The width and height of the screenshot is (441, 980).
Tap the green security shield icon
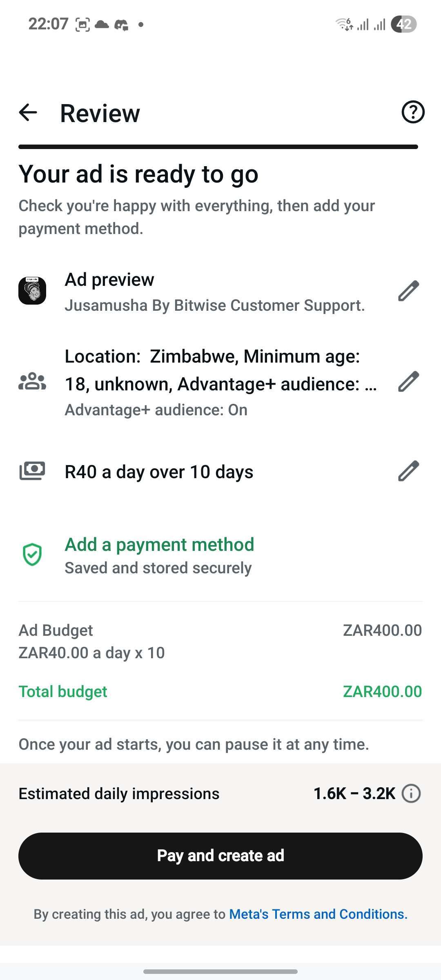pyautogui.click(x=32, y=555)
